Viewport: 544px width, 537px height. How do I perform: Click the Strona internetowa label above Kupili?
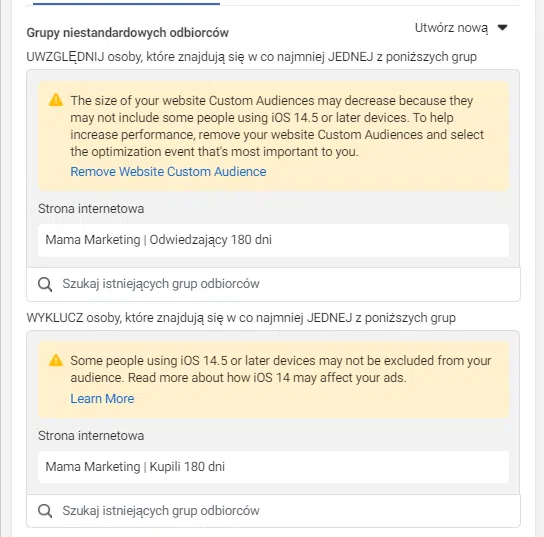(x=91, y=436)
